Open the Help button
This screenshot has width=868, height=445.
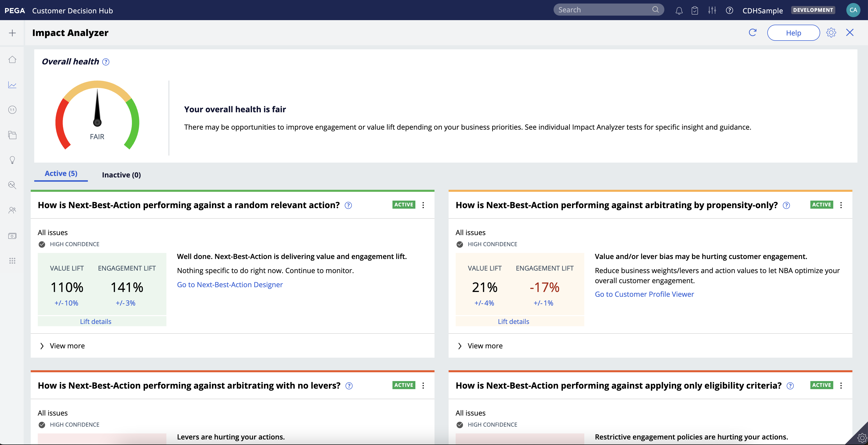[x=793, y=32]
